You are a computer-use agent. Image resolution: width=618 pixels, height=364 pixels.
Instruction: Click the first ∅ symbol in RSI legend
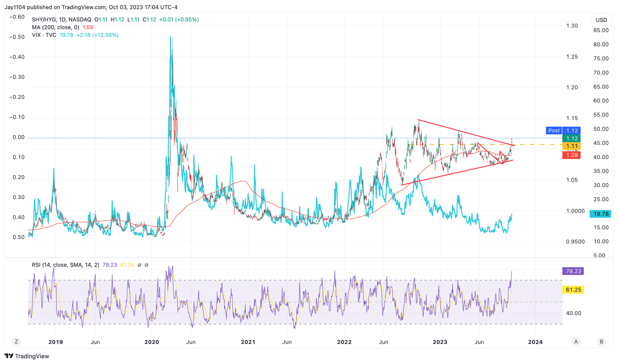139,265
